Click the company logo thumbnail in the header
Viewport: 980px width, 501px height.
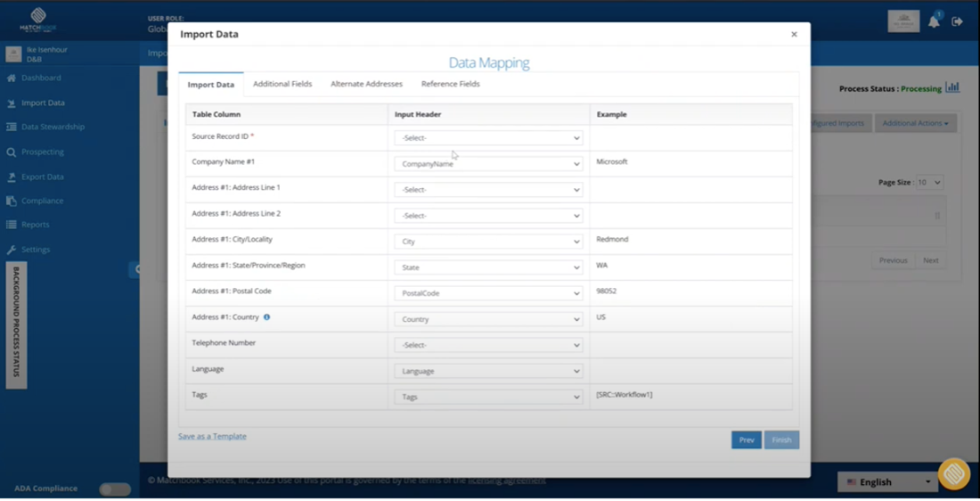(x=903, y=21)
